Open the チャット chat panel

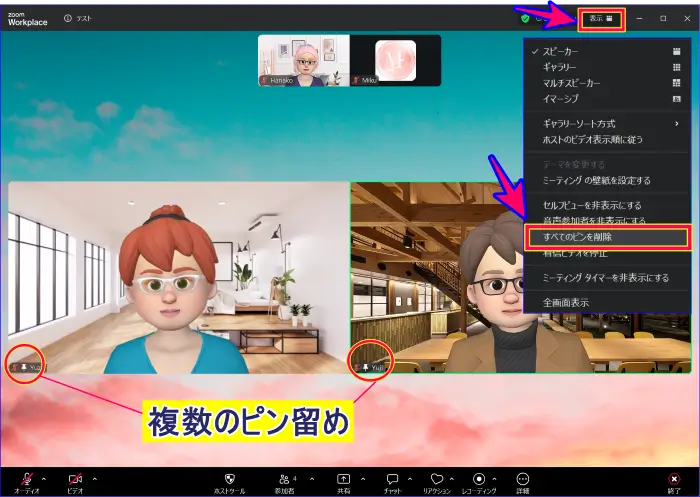click(x=393, y=479)
